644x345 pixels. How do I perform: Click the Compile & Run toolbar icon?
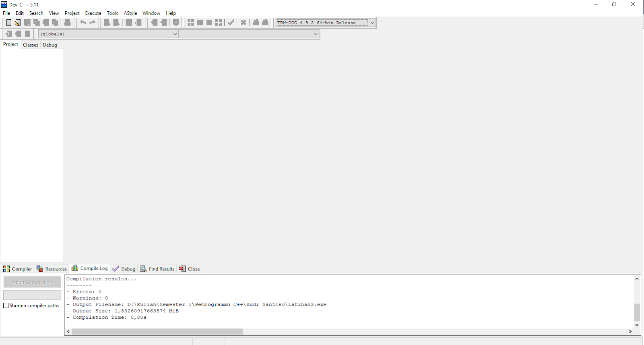coord(209,23)
